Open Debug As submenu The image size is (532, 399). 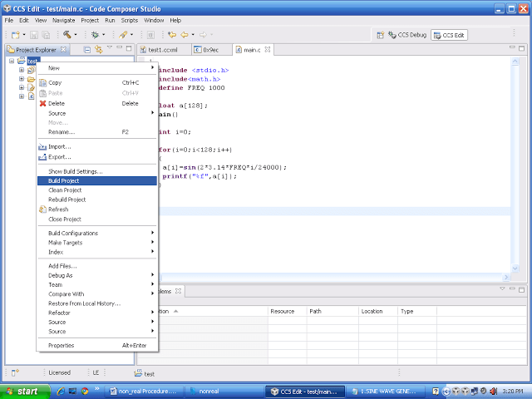(x=97, y=275)
